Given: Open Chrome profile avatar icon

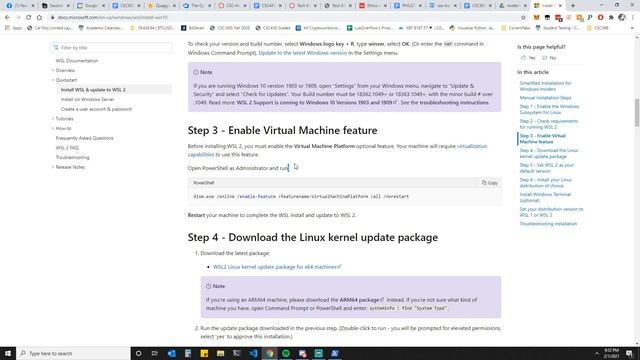Looking at the screenshot, I should (x=622, y=18).
